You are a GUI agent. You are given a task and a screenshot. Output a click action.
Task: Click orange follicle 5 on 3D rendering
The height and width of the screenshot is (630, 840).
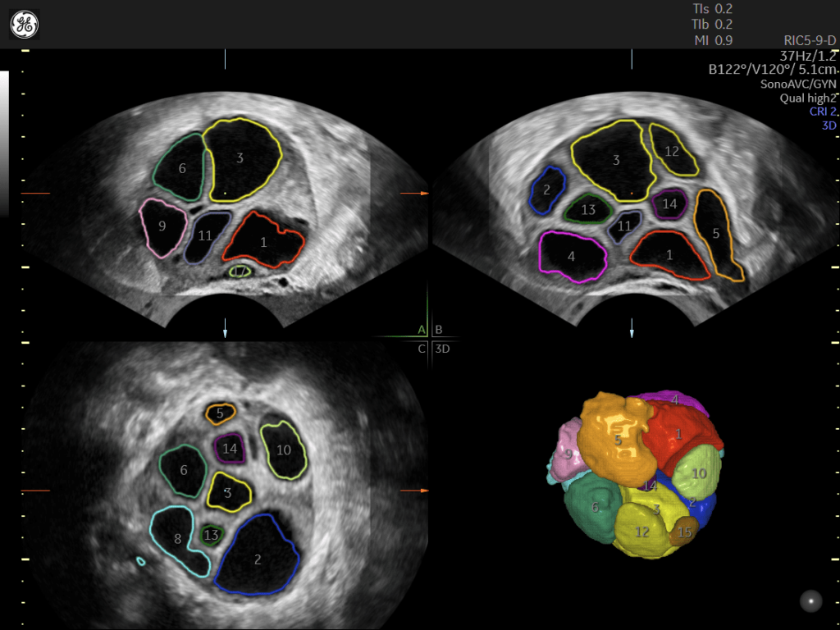point(617,439)
